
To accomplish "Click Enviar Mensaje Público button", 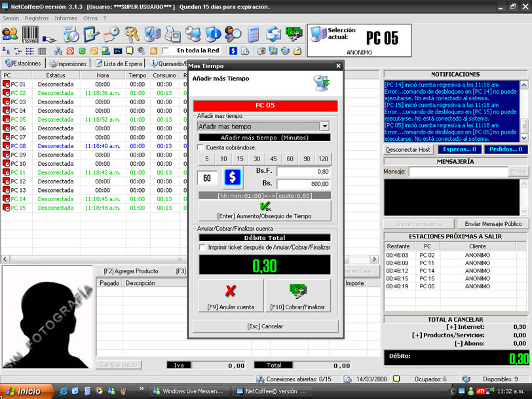I will (493, 224).
